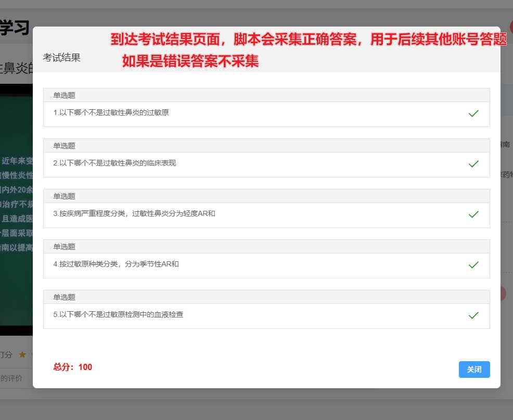
Task: Click the green checkmark for question 2
Action: [473, 164]
